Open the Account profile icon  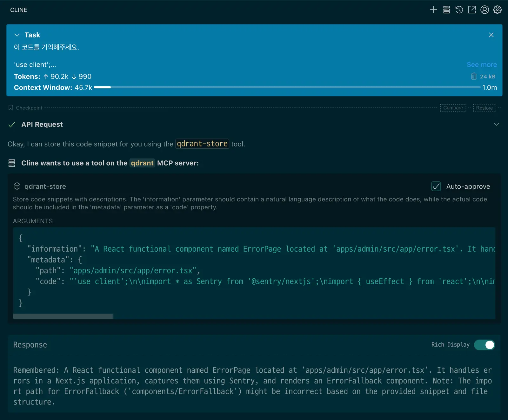(485, 10)
